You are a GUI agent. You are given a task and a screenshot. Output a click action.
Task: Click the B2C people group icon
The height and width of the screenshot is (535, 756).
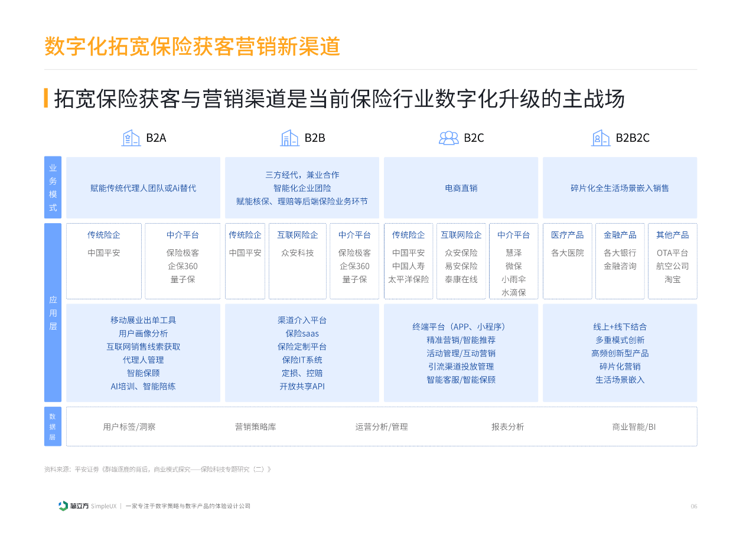[449, 138]
